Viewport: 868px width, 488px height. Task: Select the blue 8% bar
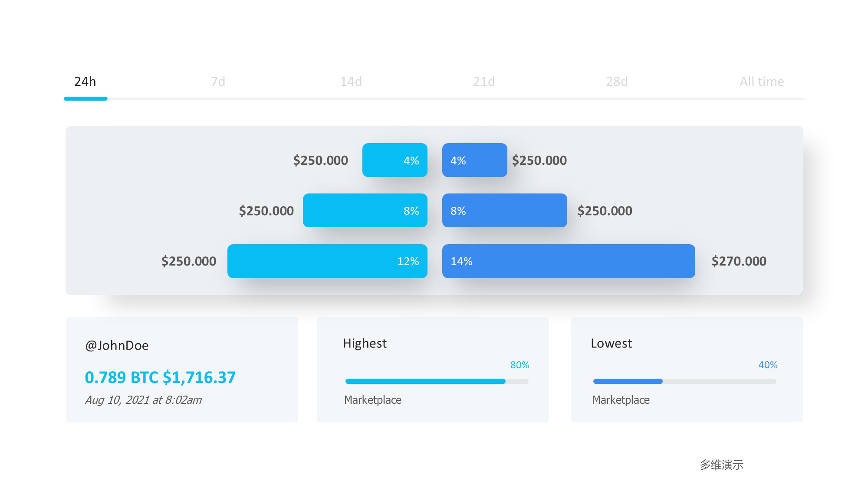[x=504, y=210]
